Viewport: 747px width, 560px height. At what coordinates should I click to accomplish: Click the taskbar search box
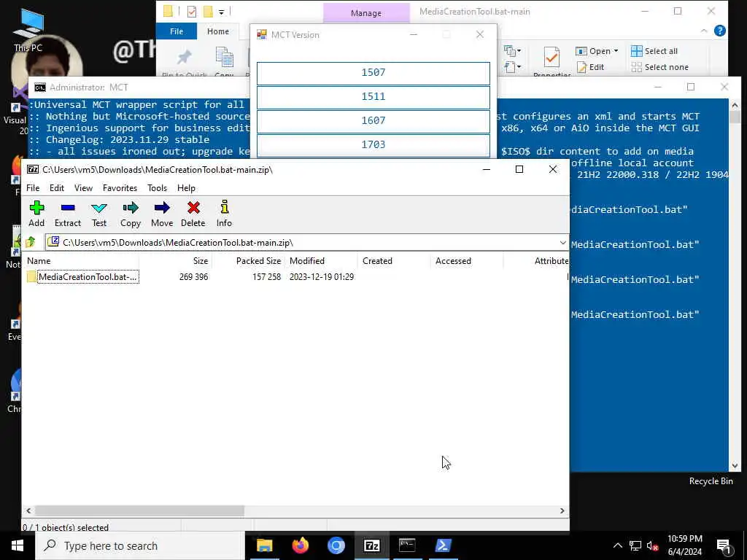tap(140, 545)
